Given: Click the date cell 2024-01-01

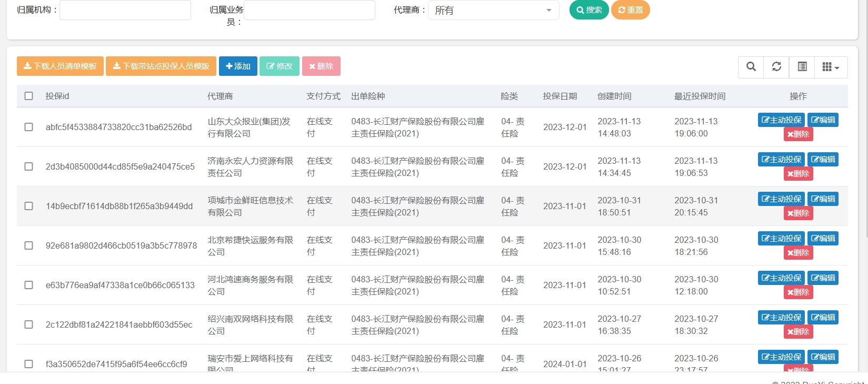Looking at the screenshot, I should point(565,364).
